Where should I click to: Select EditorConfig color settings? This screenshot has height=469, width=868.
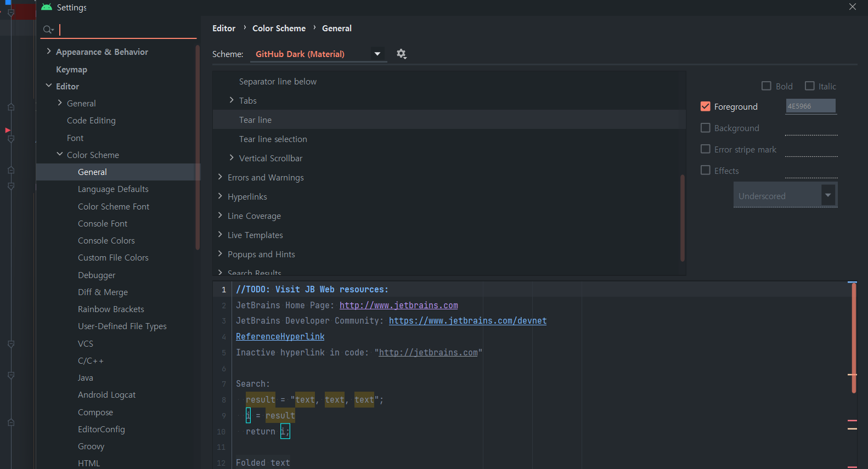click(102, 429)
